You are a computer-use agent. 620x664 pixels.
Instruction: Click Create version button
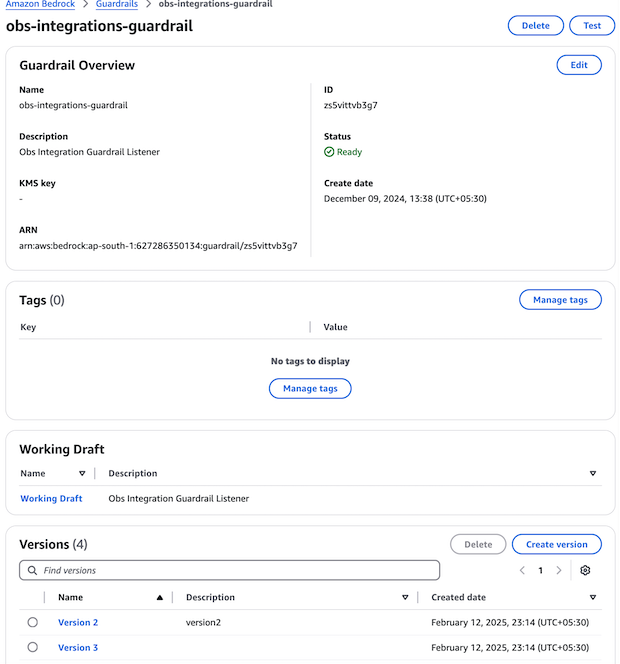[x=556, y=544]
